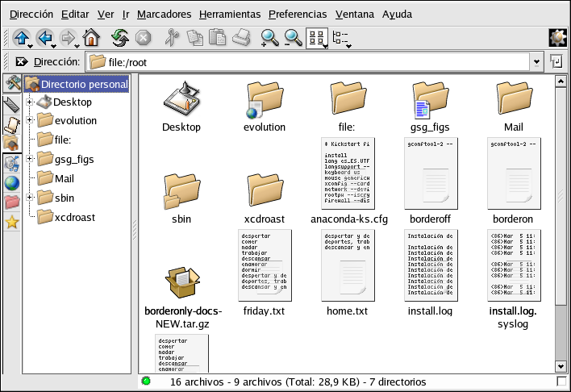Clear the address bar with the left button
The height and width of the screenshot is (392, 571).
(22, 61)
